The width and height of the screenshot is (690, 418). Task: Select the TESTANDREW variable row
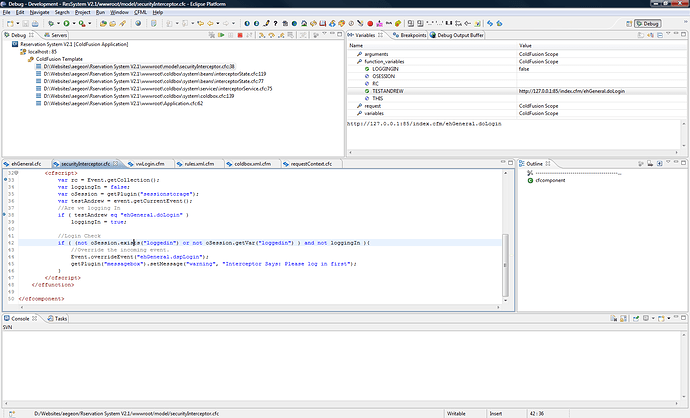coord(386,90)
